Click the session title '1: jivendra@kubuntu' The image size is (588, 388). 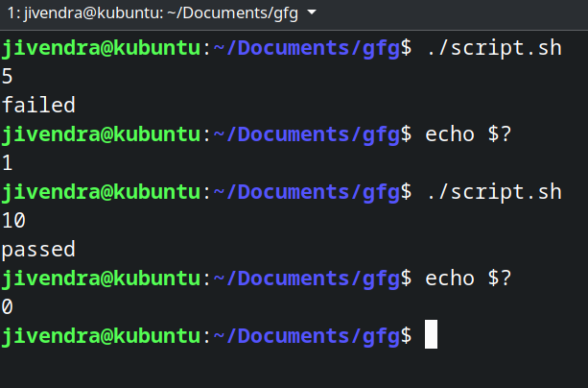point(77,12)
